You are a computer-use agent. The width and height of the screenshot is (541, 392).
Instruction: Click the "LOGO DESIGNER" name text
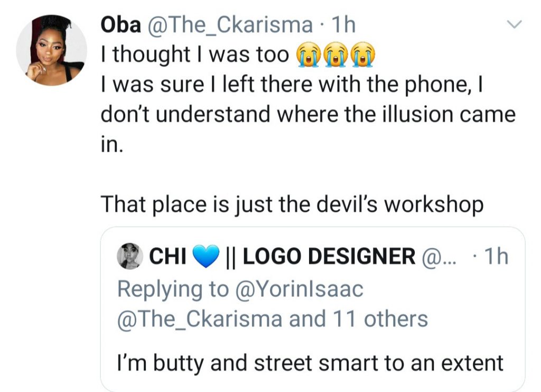coord(329,257)
